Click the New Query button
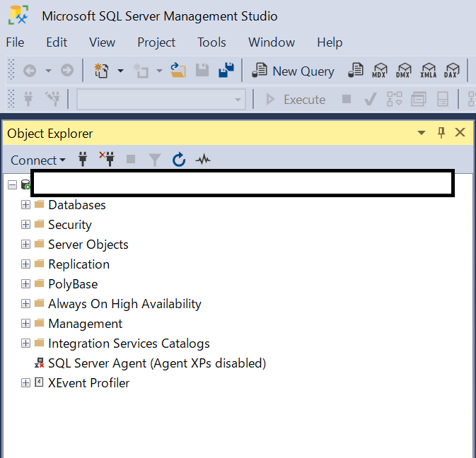Viewport: 476px width, 458px height. [293, 71]
